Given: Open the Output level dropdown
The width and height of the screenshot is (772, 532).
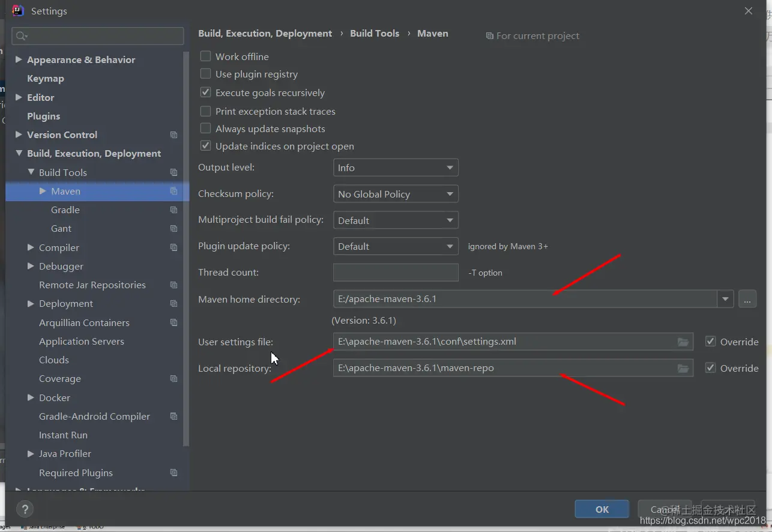Looking at the screenshot, I should [396, 168].
